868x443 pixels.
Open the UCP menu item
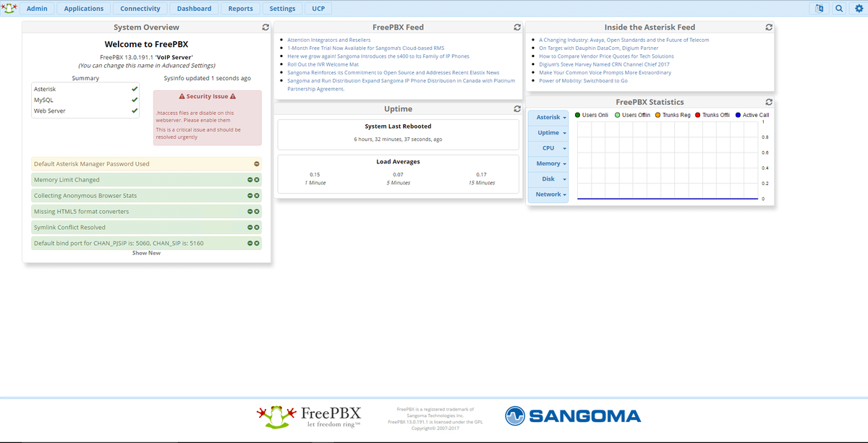318,9
